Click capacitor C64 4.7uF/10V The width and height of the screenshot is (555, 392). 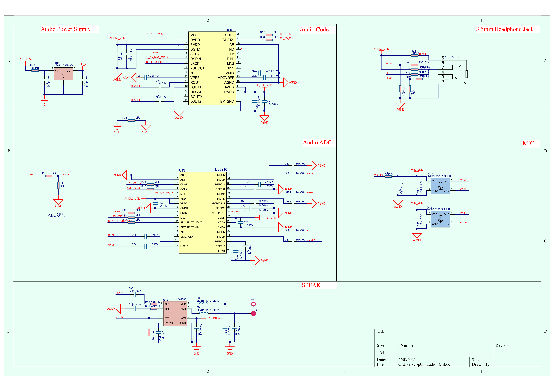pos(145,78)
